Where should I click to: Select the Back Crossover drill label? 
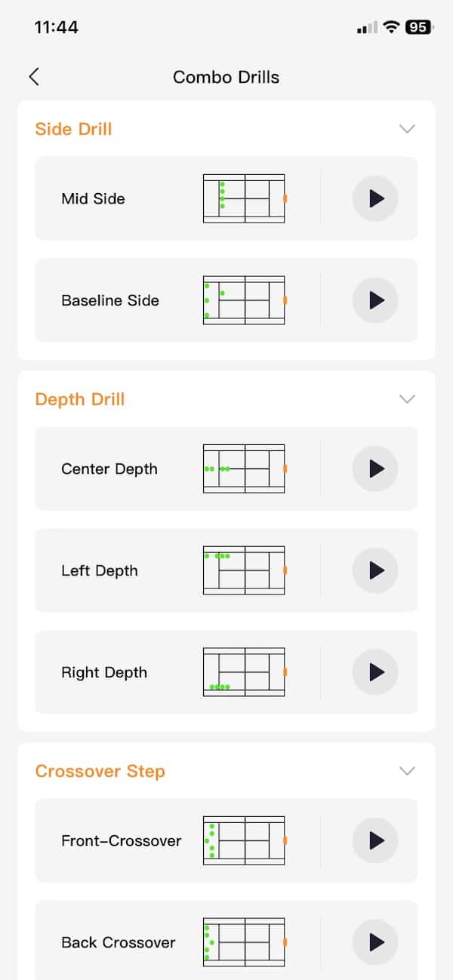[118, 942]
